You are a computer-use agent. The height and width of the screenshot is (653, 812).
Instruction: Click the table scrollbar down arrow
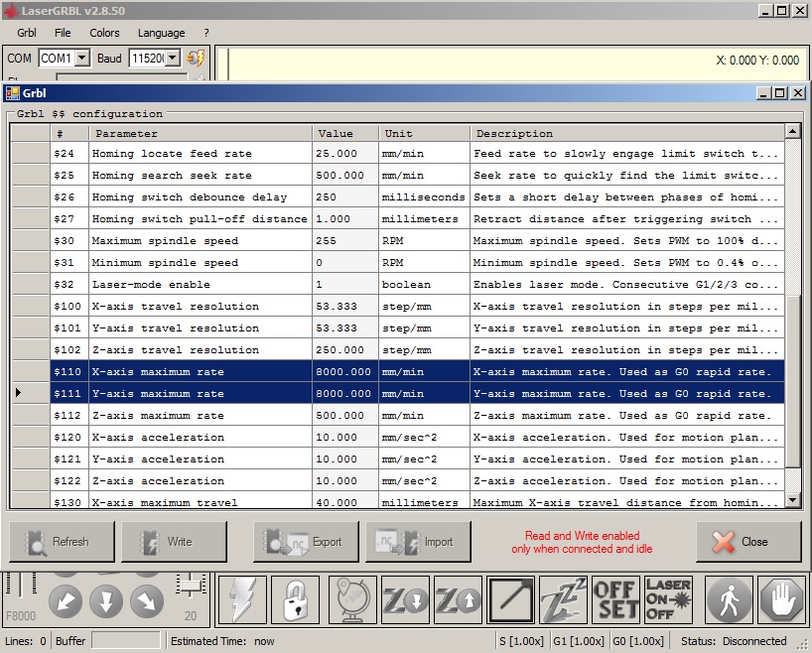point(792,500)
